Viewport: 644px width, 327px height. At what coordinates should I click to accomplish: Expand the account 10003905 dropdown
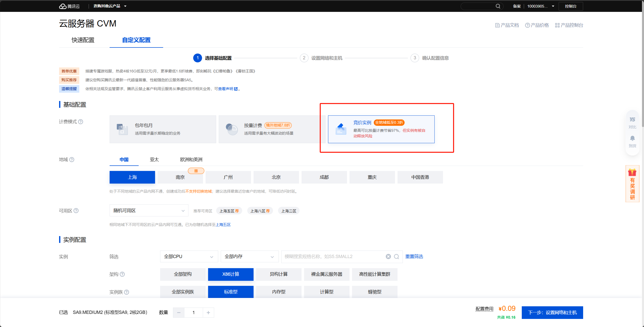[x=541, y=6]
